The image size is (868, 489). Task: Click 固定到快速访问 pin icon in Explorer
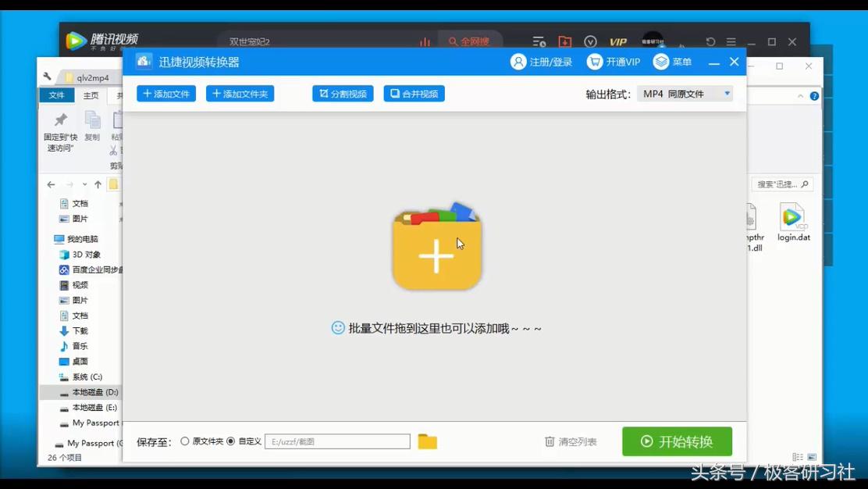pos(60,120)
